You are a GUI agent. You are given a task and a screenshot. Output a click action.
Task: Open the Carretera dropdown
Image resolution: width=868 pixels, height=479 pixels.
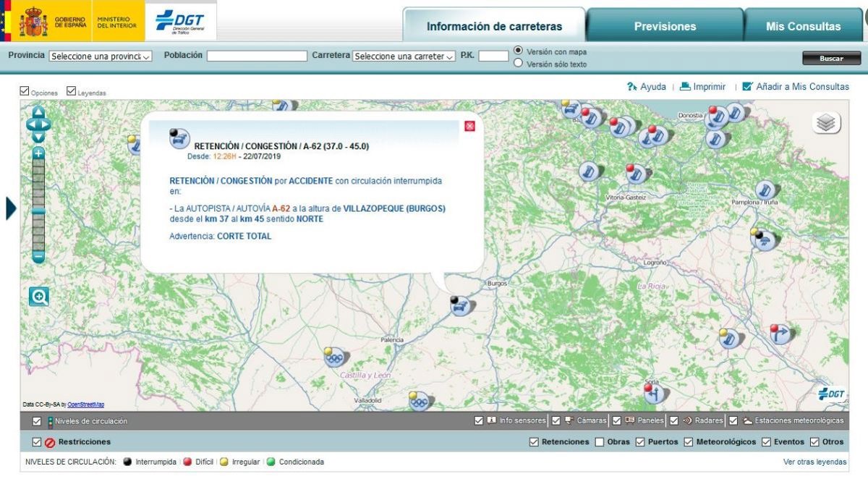pos(404,56)
